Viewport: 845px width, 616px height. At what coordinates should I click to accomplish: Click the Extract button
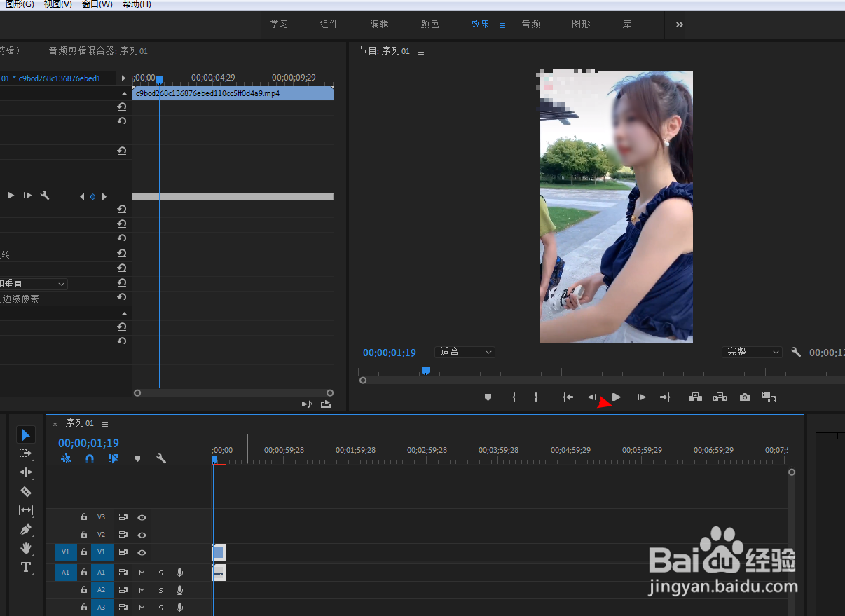720,397
